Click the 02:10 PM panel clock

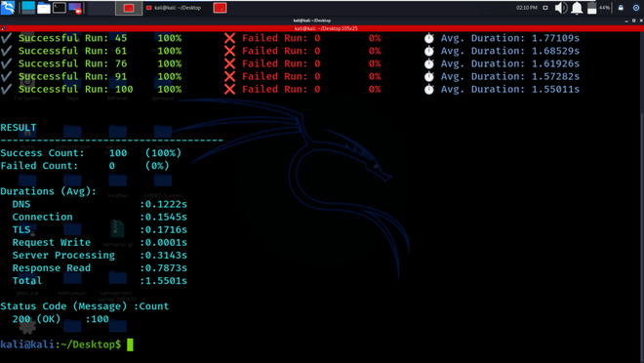527,8
